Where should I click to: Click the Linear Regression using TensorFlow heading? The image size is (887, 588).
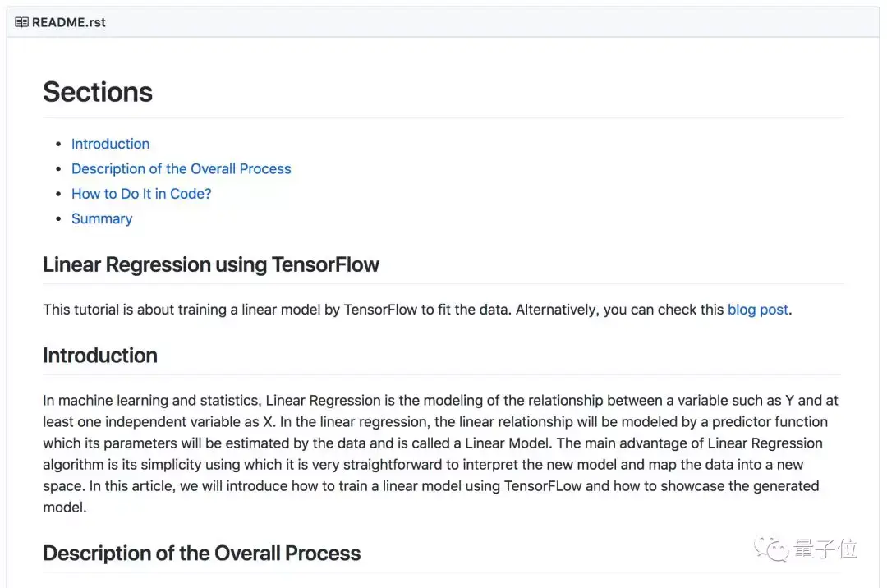click(x=211, y=264)
